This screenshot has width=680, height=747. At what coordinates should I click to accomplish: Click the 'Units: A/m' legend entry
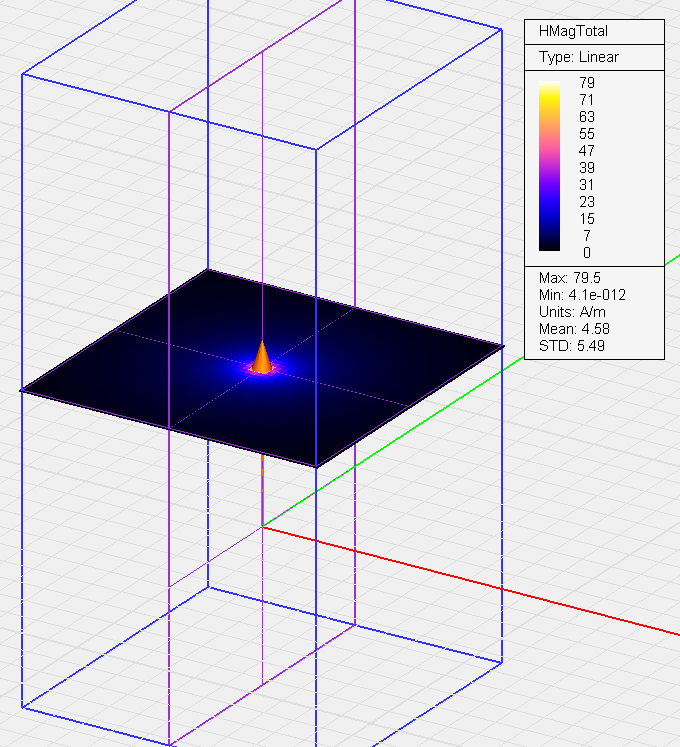(572, 312)
